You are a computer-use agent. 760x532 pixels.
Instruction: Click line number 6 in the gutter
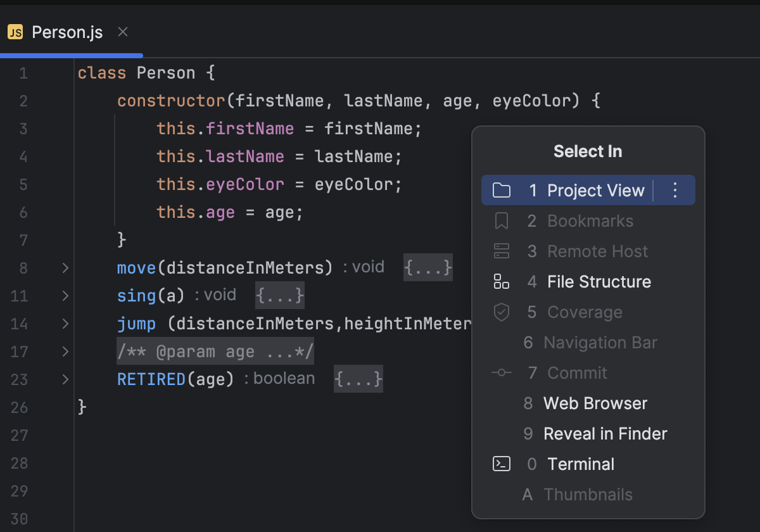click(x=23, y=212)
